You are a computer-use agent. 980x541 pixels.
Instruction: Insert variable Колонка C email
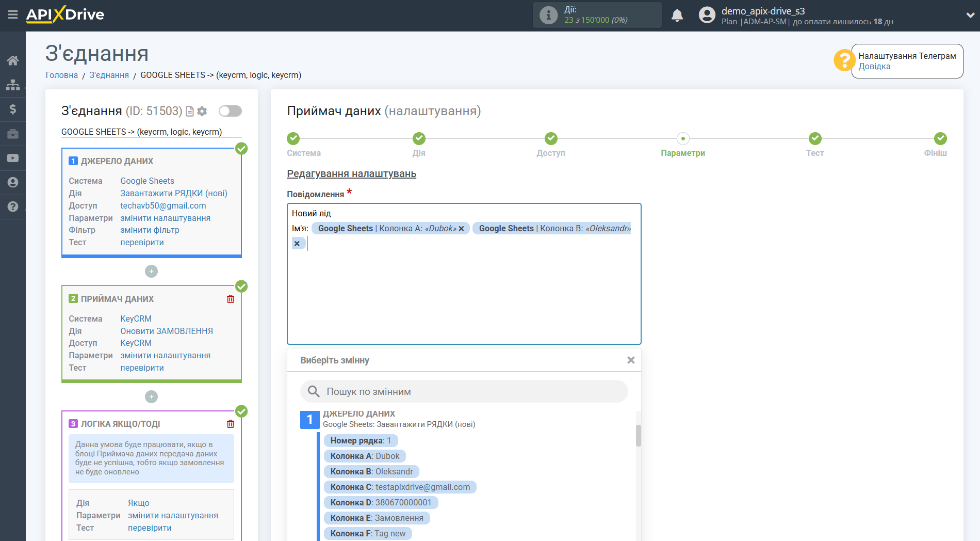click(x=400, y=487)
